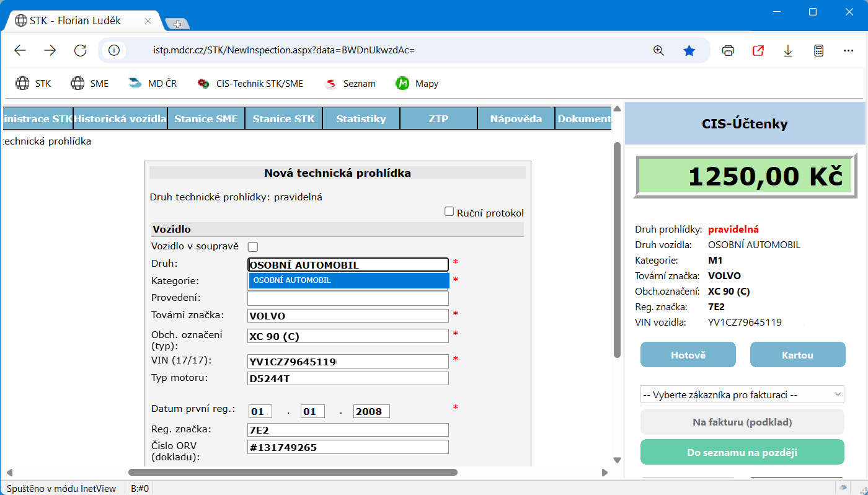Open Historická vozidla menu
The image size is (868, 495).
120,118
